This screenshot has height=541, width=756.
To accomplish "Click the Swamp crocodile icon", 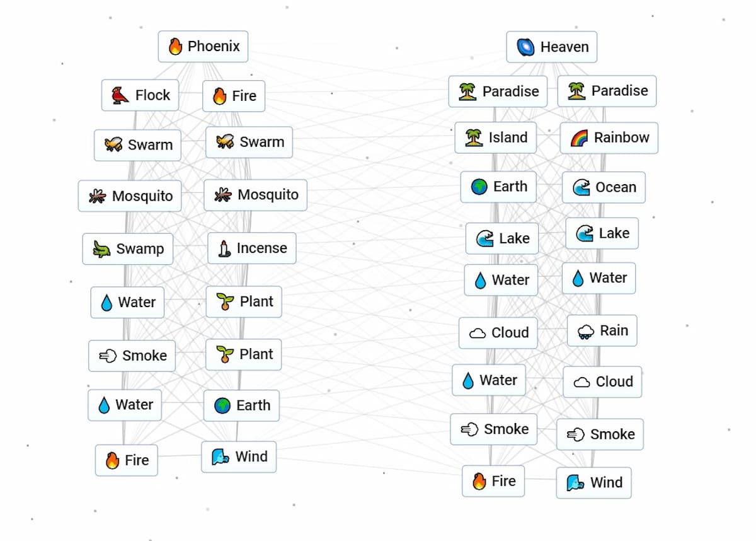I will tap(101, 249).
